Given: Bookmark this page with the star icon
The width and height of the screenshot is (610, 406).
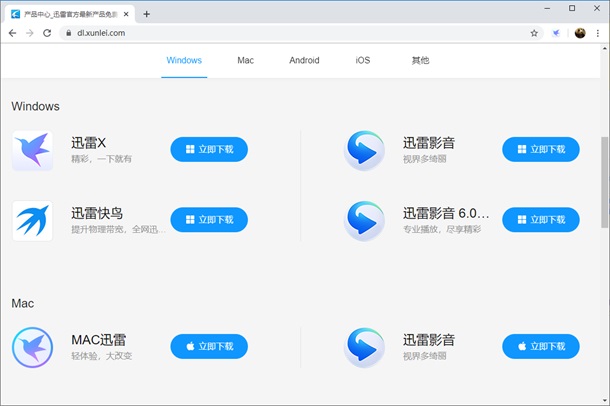Looking at the screenshot, I should 534,33.
